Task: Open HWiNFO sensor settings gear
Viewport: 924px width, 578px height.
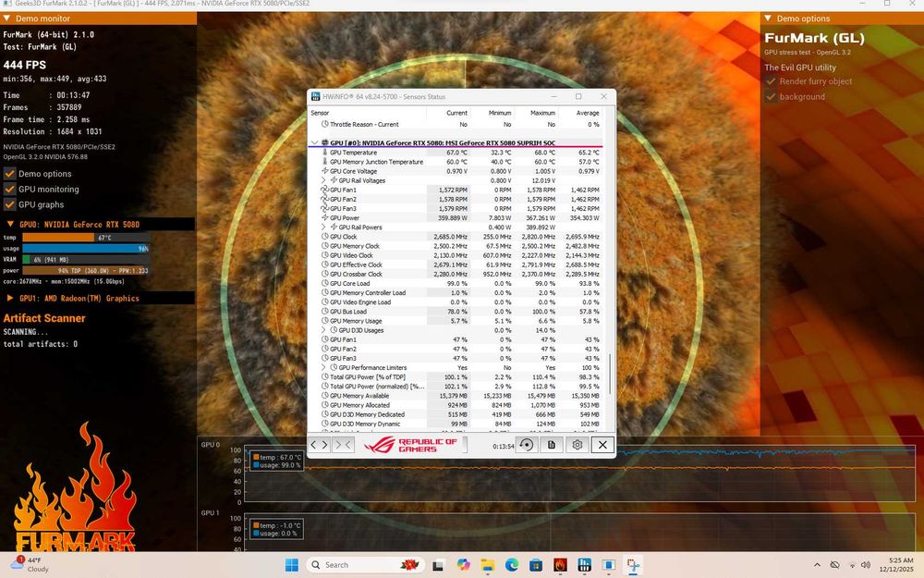Action: click(577, 445)
